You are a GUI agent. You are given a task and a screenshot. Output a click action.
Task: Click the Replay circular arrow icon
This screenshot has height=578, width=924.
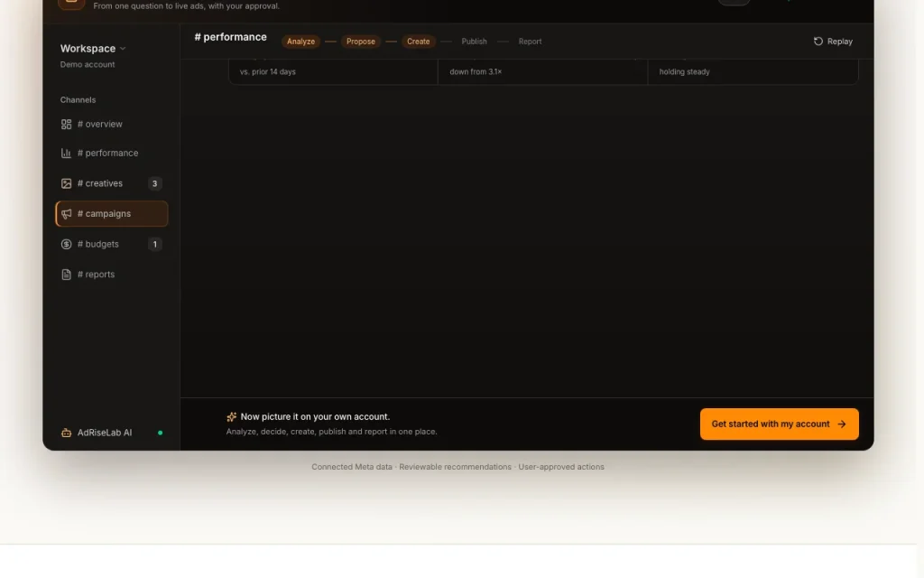[818, 42]
